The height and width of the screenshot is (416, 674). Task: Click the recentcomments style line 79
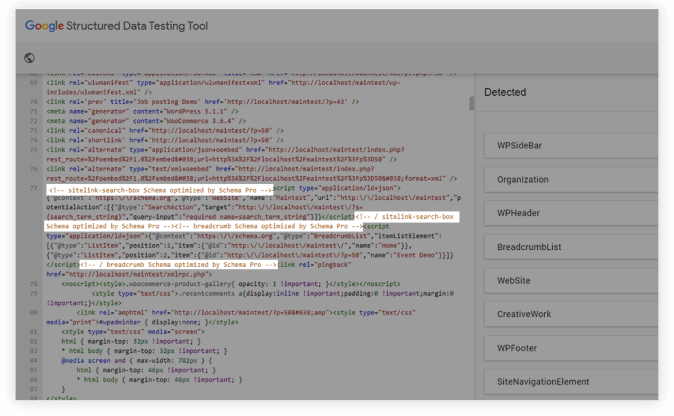[250, 298]
